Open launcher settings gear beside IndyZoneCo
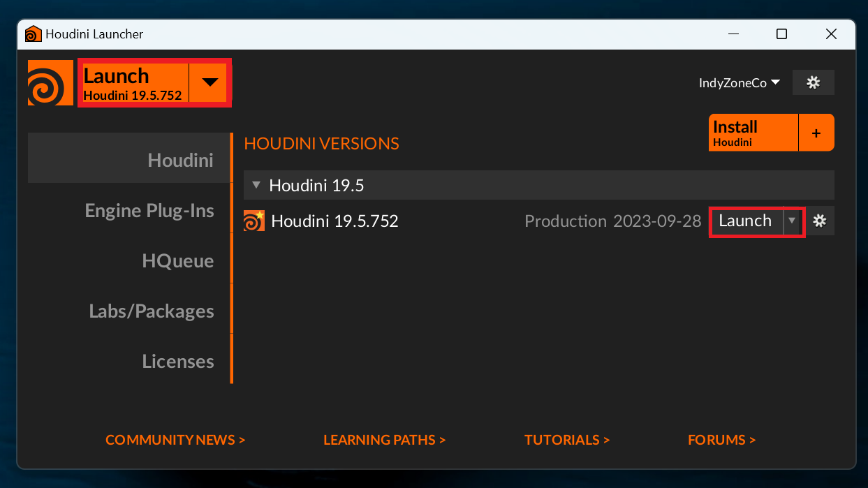Image resolution: width=868 pixels, height=488 pixels. (x=813, y=82)
